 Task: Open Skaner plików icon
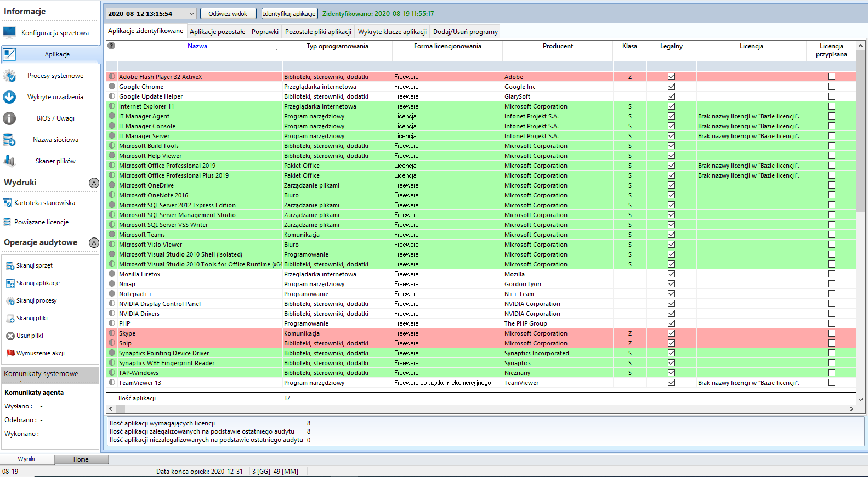[9, 161]
